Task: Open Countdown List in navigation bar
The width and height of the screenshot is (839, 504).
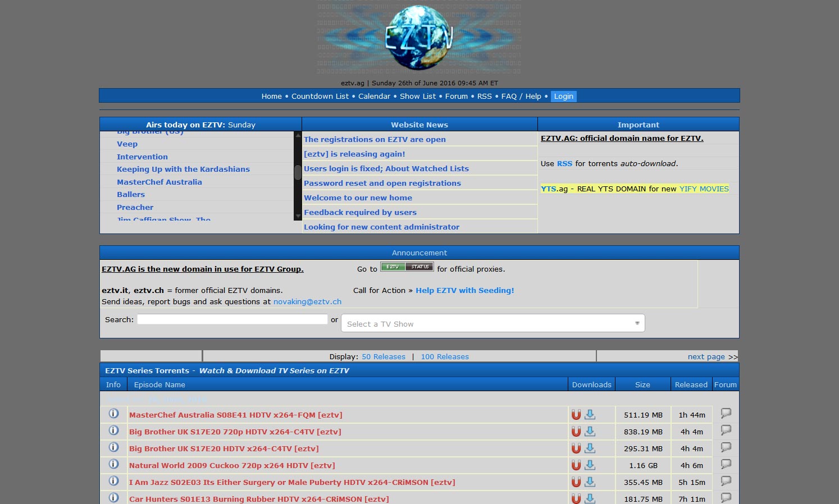Action: pyautogui.click(x=320, y=97)
